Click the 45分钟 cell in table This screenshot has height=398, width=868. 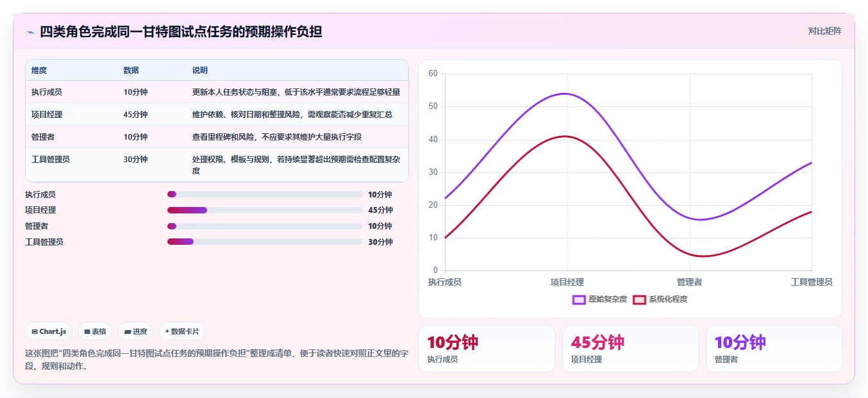tap(135, 115)
